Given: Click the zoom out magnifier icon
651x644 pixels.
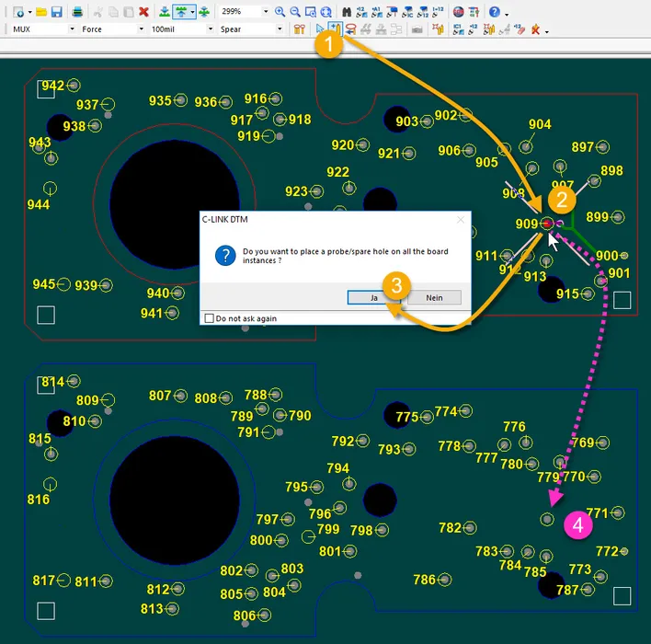Looking at the screenshot, I should click(295, 12).
